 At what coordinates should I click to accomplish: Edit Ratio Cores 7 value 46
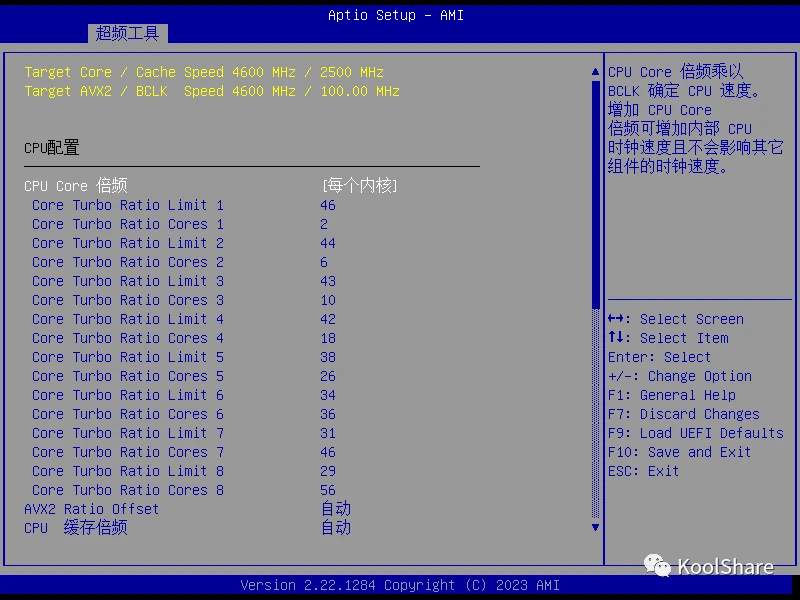[328, 452]
